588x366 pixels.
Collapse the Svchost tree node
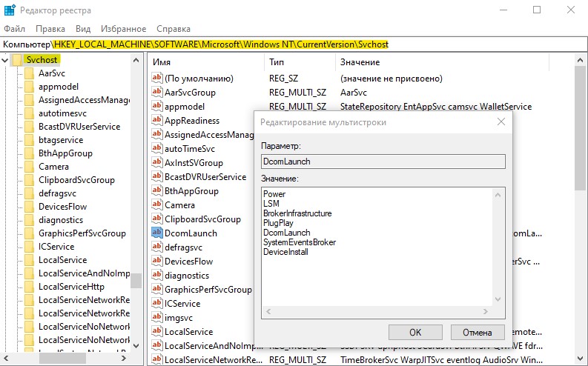tap(5, 60)
